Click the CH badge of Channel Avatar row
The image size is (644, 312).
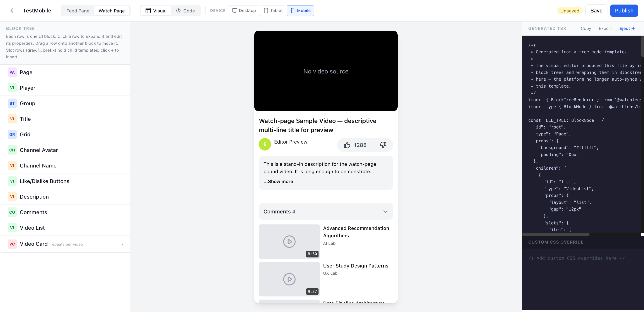click(x=12, y=150)
